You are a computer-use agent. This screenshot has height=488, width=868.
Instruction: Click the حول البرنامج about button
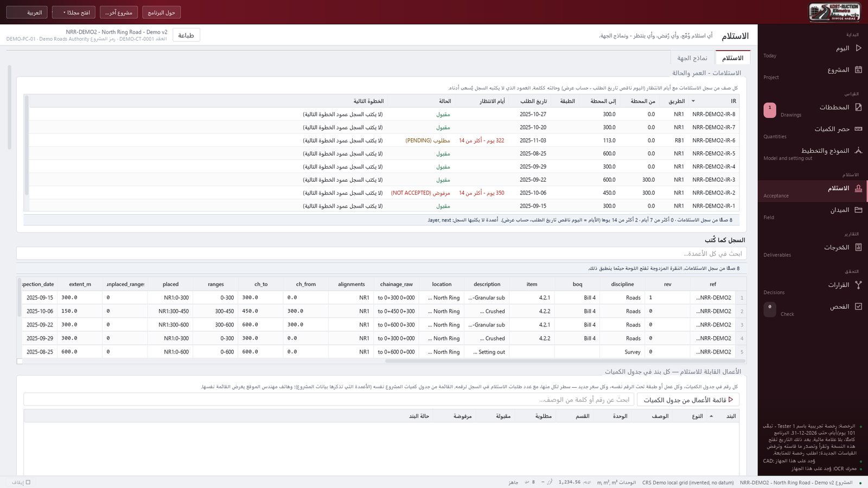coord(162,12)
